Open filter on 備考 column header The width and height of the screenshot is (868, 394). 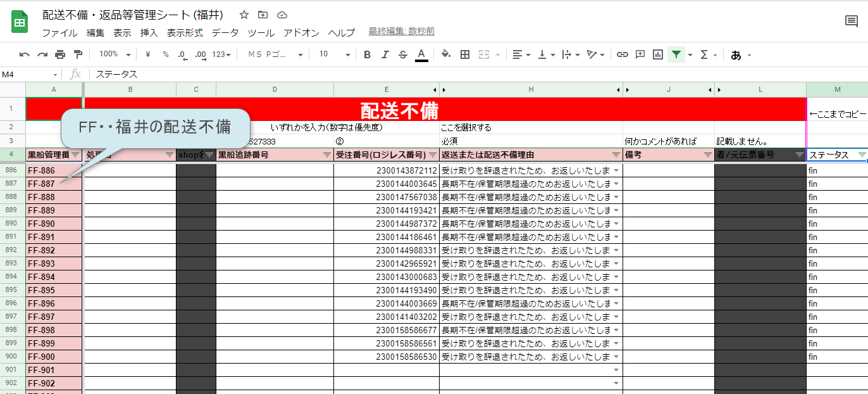point(707,155)
